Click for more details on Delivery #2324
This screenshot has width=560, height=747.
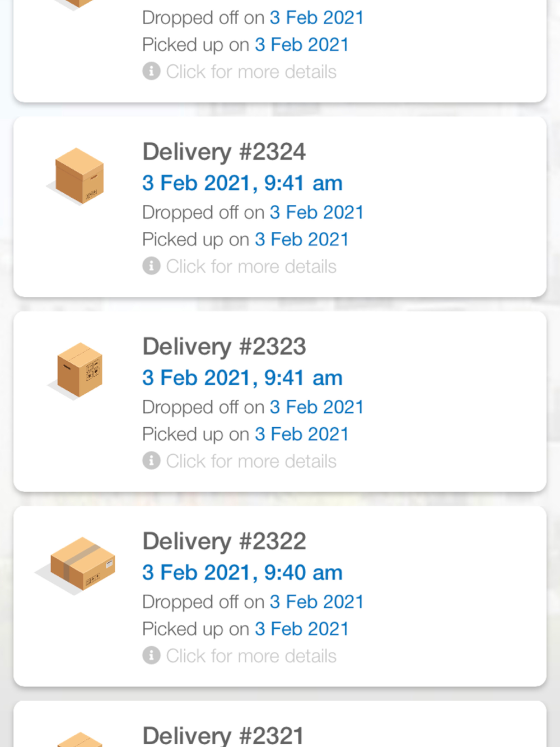click(251, 267)
